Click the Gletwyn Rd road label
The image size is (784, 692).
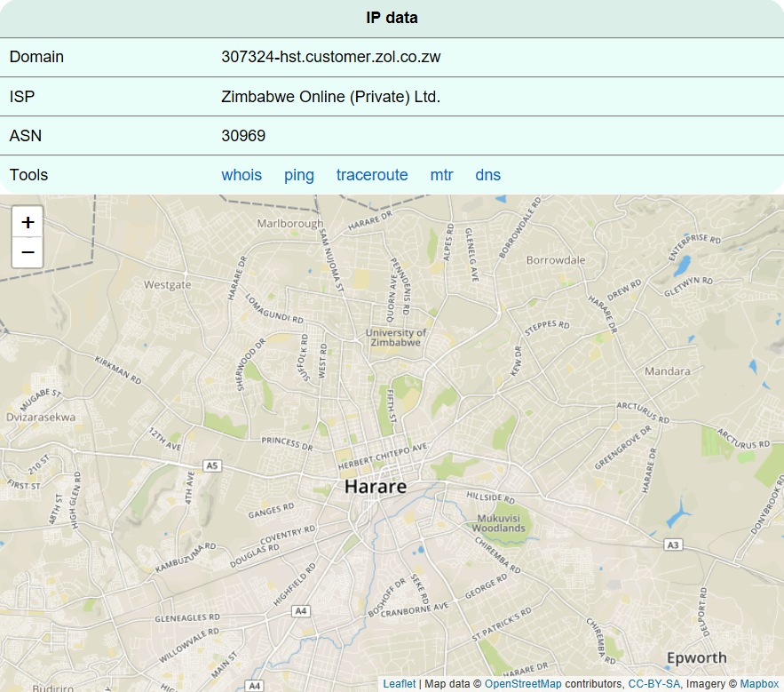tap(688, 286)
